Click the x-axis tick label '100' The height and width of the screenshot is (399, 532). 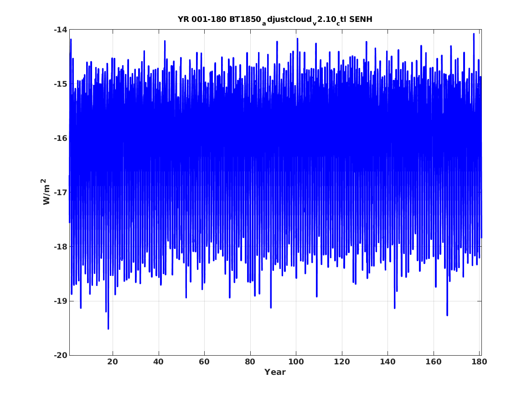tap(296, 362)
